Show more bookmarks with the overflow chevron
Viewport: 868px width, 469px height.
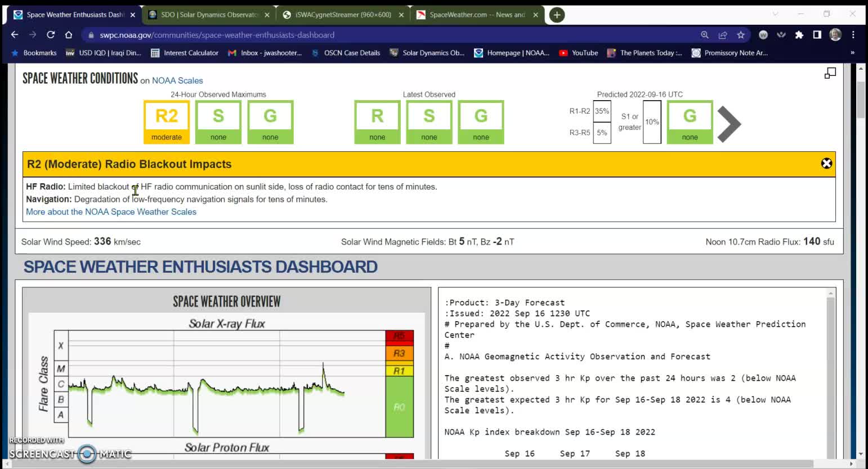click(852, 53)
